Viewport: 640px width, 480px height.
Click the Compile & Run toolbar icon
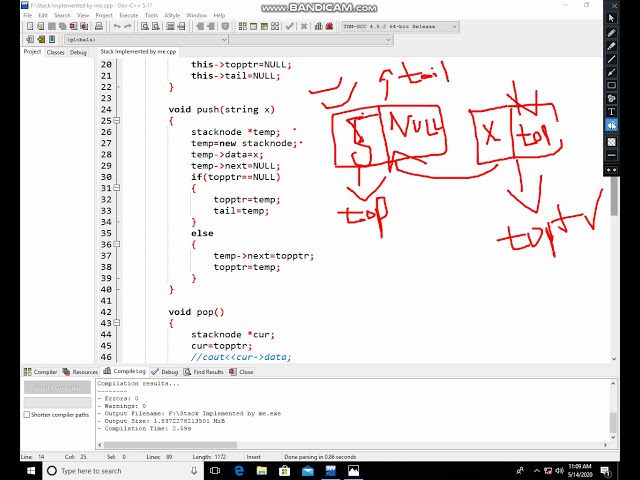(x=264, y=27)
